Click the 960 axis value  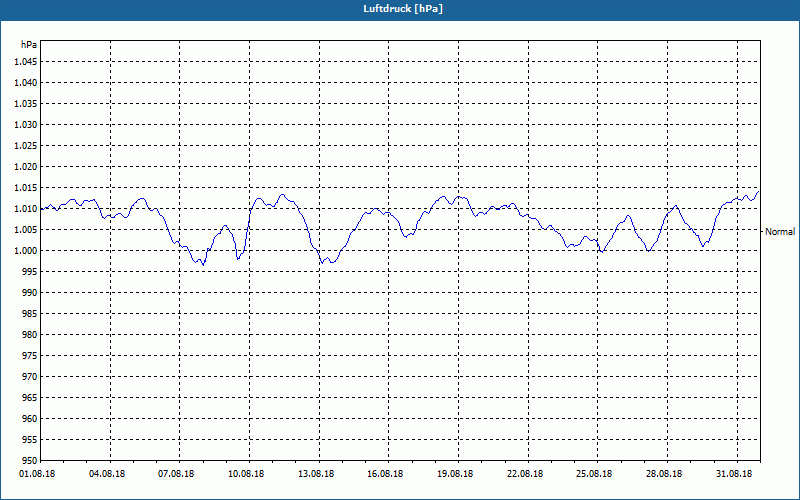click(30, 418)
